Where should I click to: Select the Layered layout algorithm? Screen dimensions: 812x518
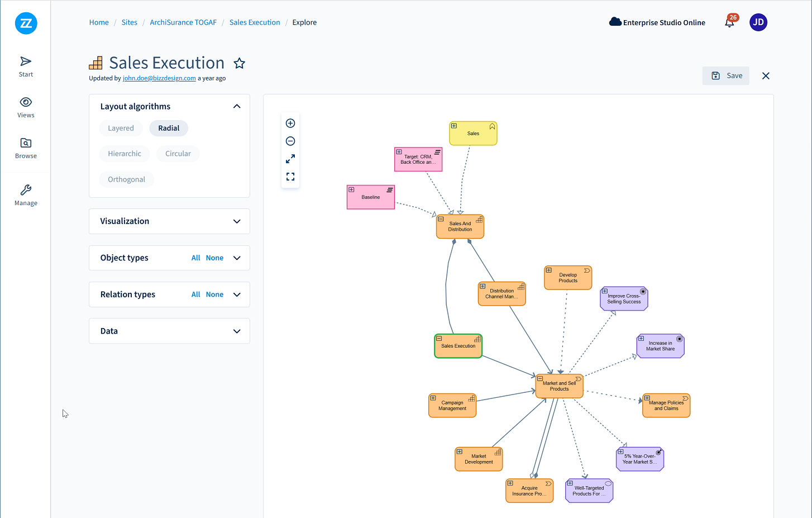[x=121, y=129]
